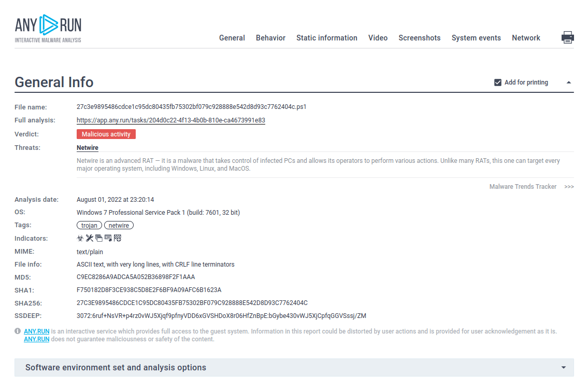Click the wrench and screwdriver indicator icon
The width and height of the screenshot is (588, 388).
(89, 238)
